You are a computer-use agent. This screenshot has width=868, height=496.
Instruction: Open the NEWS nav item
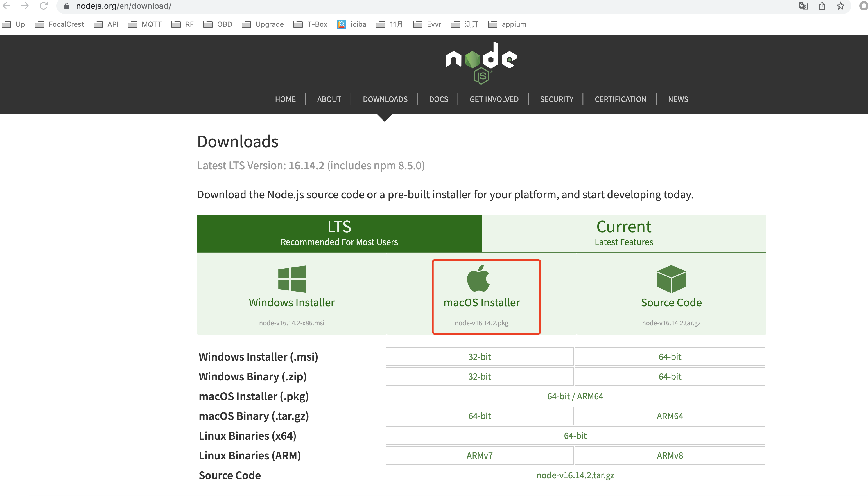coord(678,99)
